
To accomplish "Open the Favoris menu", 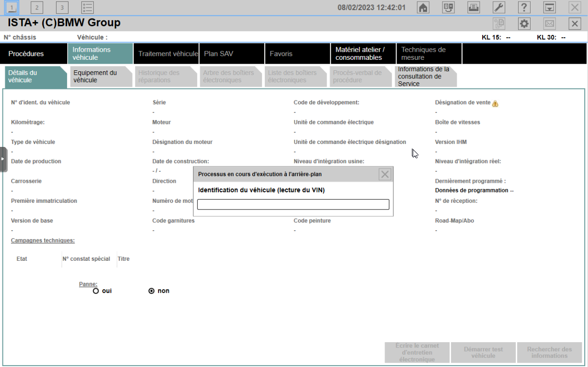I will click(297, 54).
